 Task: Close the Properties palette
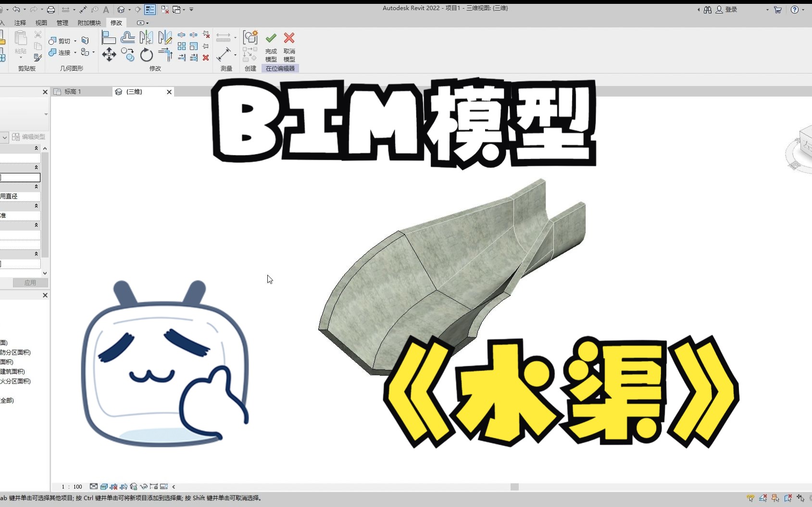pyautogui.click(x=45, y=92)
